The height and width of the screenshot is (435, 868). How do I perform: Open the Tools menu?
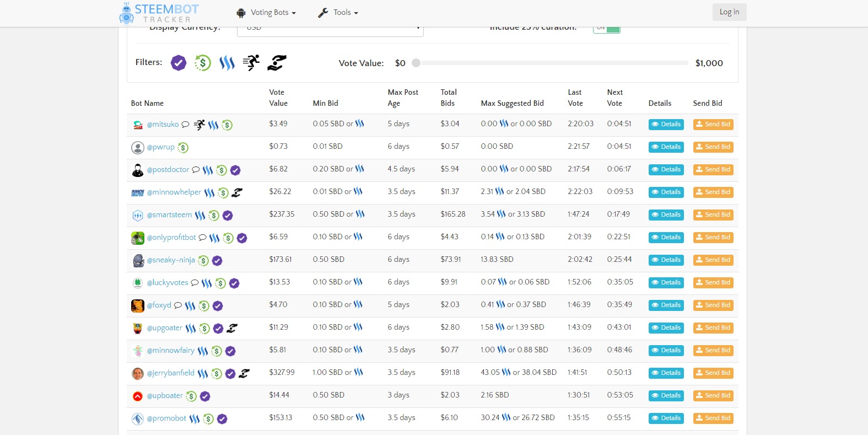[x=338, y=13]
